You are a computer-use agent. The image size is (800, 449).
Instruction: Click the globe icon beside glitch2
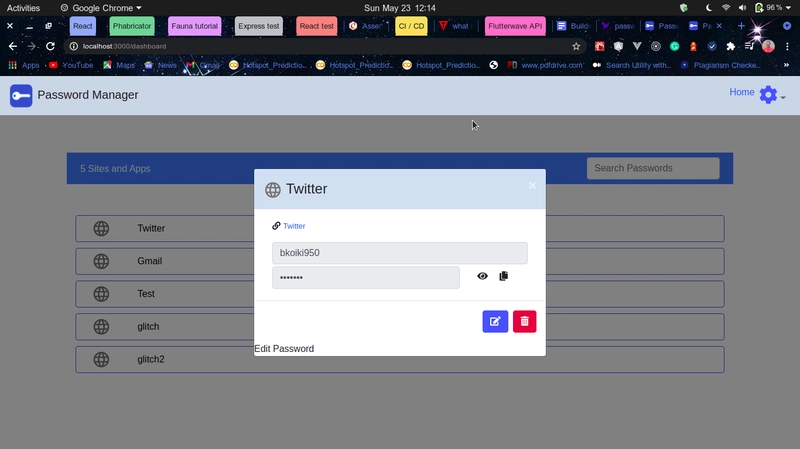[x=101, y=359]
